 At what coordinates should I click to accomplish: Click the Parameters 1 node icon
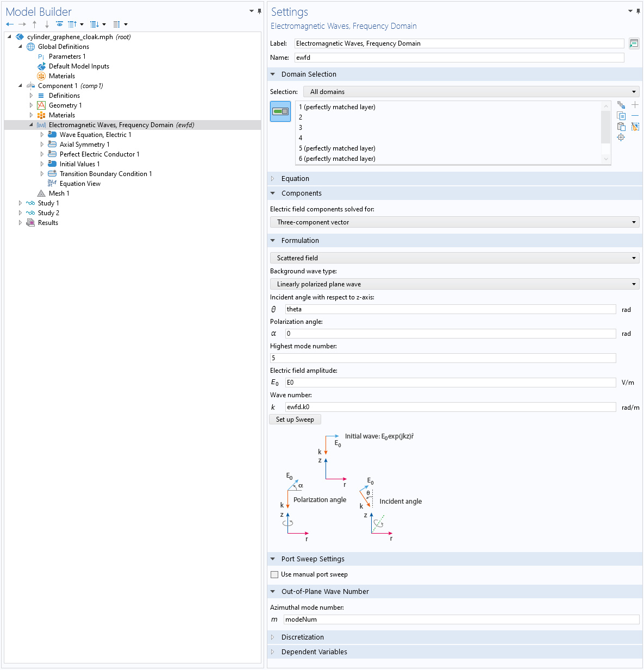point(41,57)
